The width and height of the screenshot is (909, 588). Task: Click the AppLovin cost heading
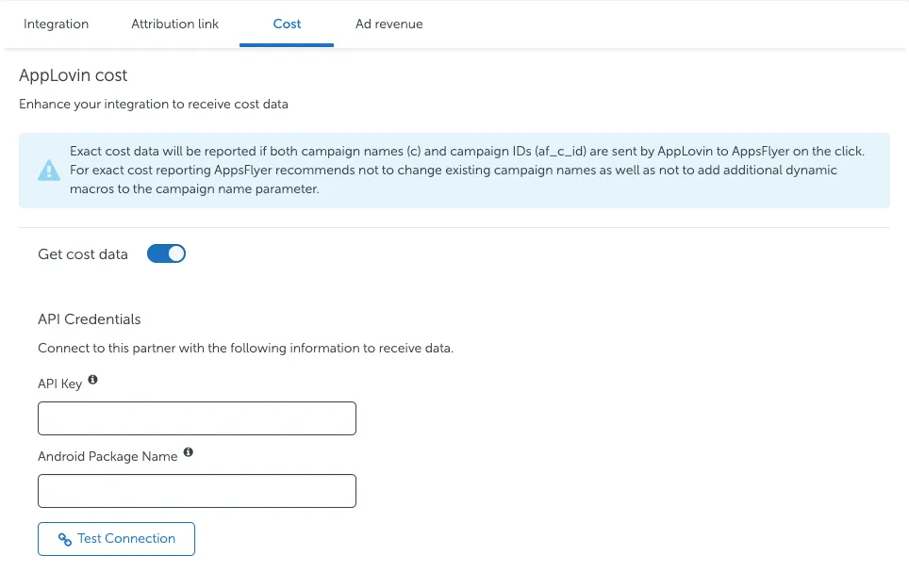point(73,75)
